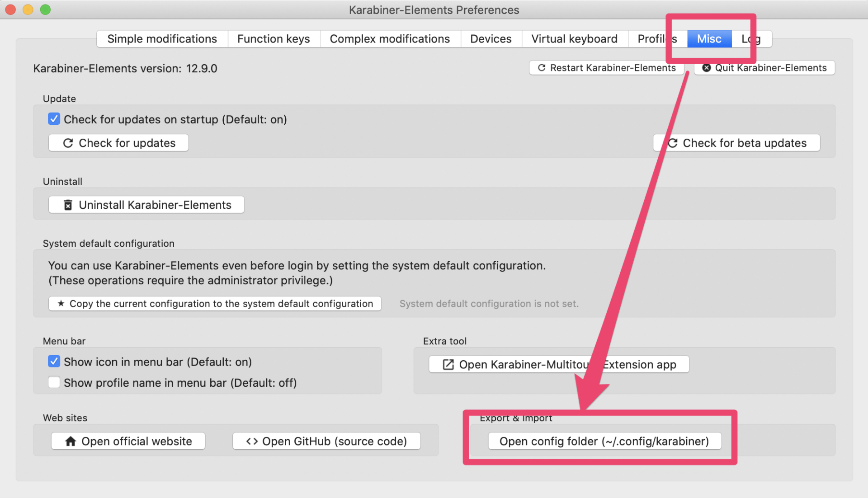Open config folder ~/.config/karabiner
The height and width of the screenshot is (498, 868).
(604, 441)
